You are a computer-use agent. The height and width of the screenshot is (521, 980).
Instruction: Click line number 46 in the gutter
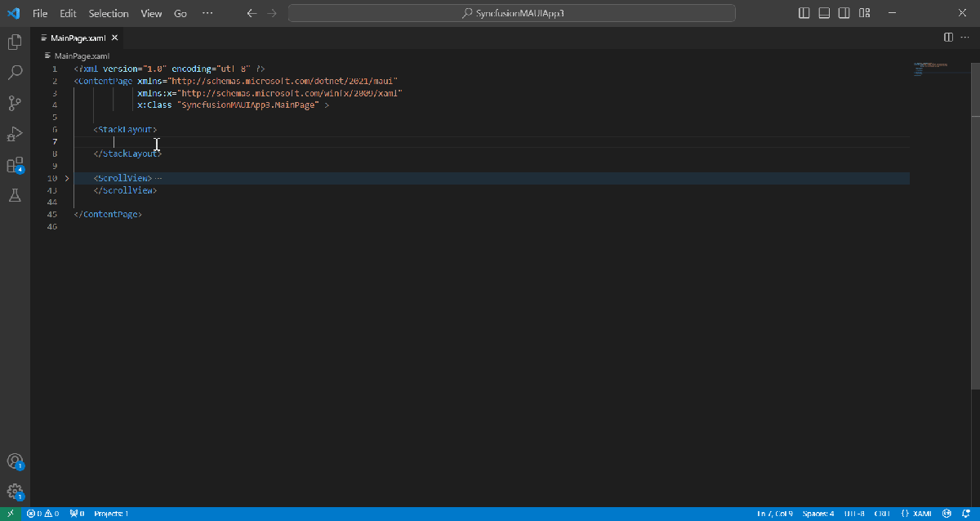52,226
